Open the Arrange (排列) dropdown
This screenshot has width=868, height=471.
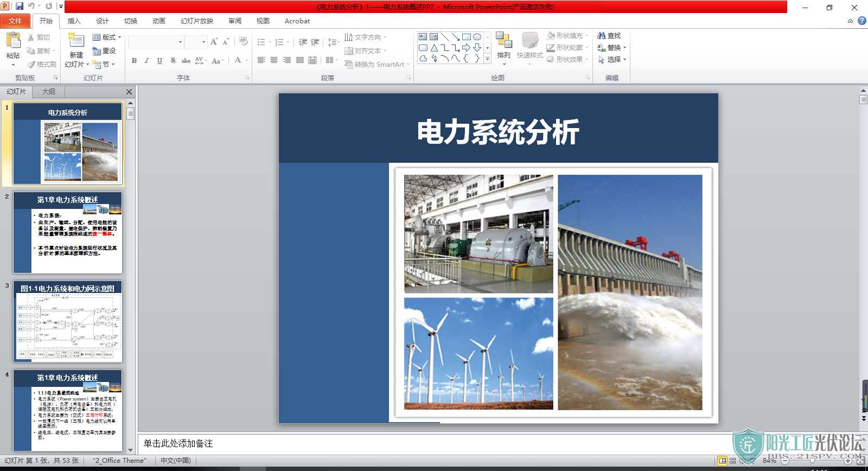click(x=504, y=48)
